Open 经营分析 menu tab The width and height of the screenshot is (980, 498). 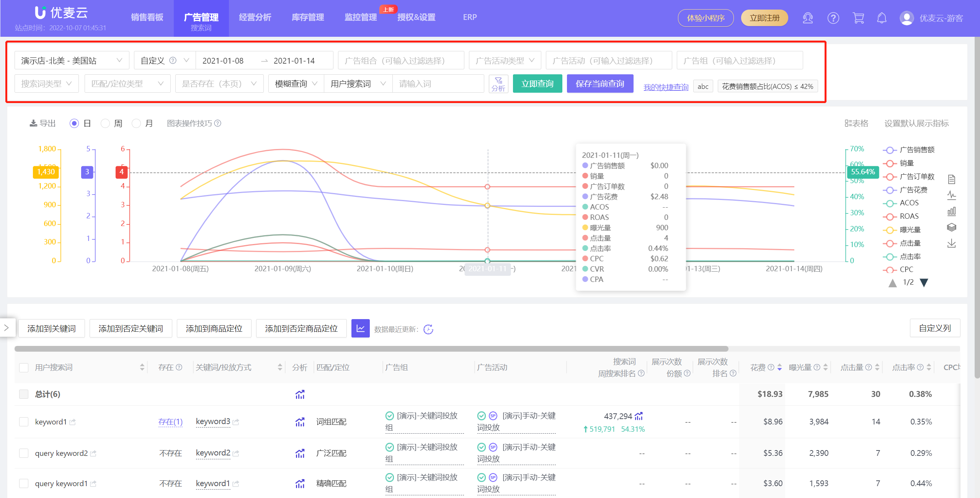[x=255, y=17]
